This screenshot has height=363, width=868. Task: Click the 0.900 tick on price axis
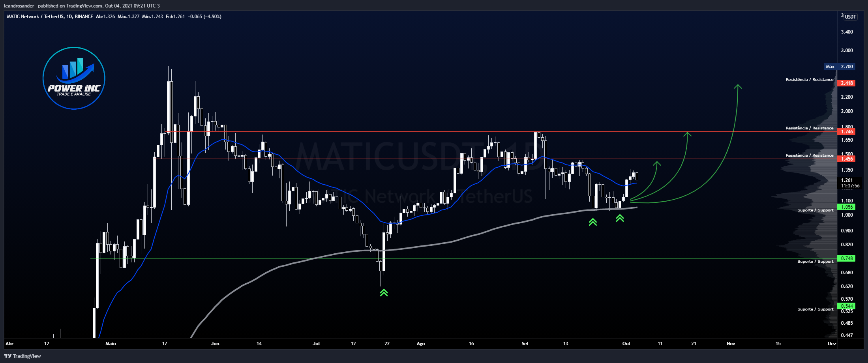tap(847, 231)
